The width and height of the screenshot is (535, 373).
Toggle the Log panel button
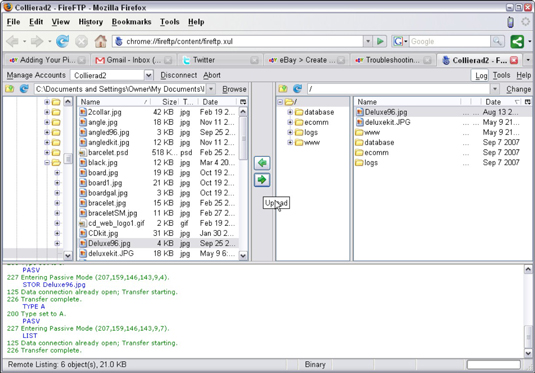click(481, 75)
